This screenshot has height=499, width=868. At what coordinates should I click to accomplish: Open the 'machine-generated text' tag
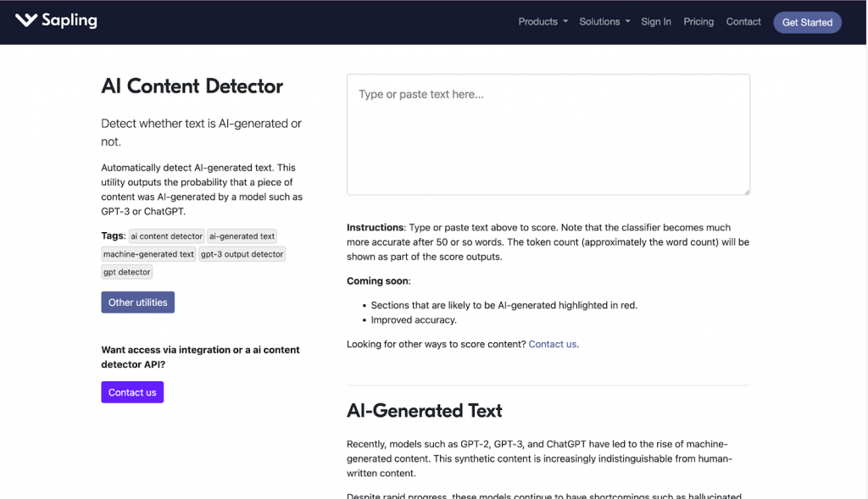point(148,254)
